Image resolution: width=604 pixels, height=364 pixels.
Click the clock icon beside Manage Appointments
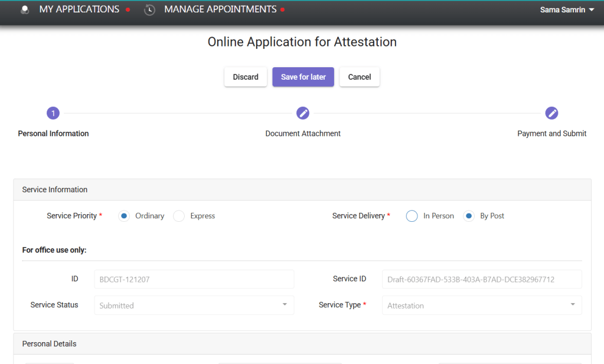click(150, 10)
